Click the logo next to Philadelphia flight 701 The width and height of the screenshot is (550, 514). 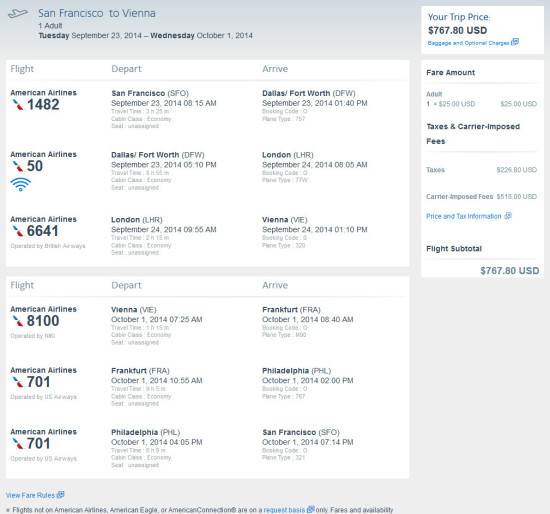point(18,443)
